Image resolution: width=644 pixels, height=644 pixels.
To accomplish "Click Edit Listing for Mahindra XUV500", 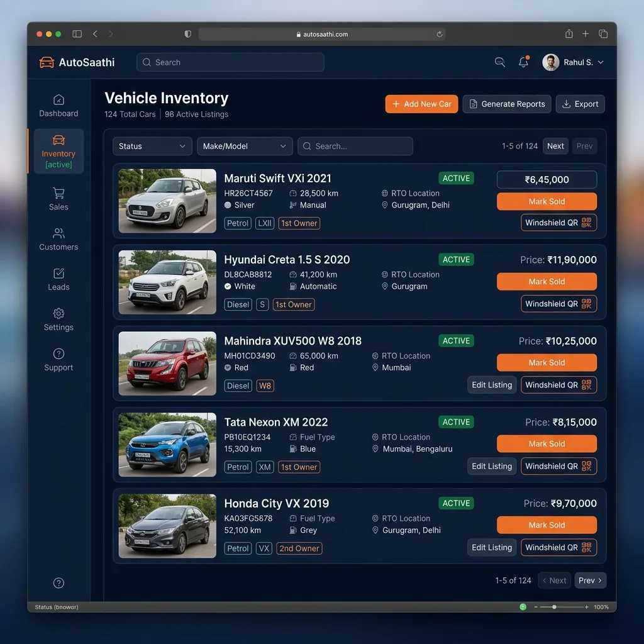I will [x=492, y=386].
